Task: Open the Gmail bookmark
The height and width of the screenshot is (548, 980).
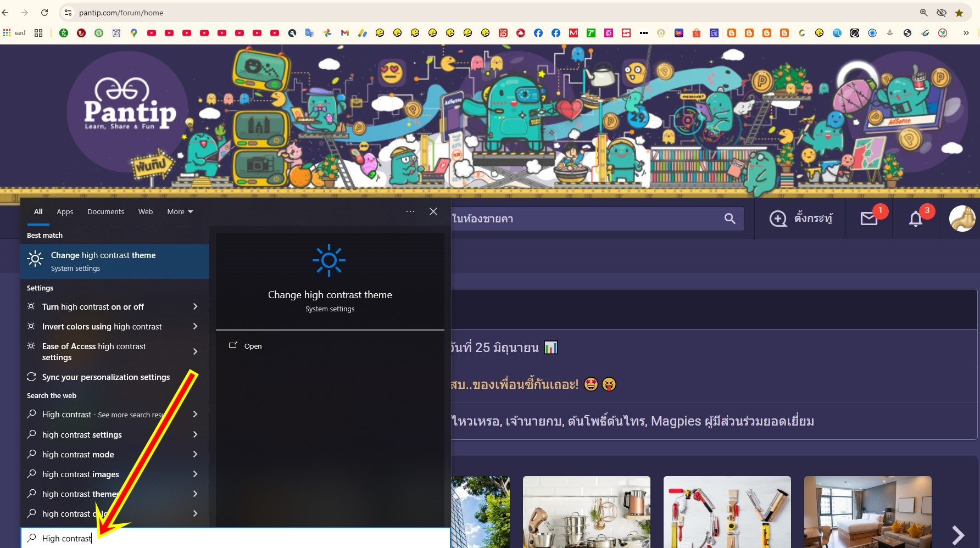Action: (345, 33)
